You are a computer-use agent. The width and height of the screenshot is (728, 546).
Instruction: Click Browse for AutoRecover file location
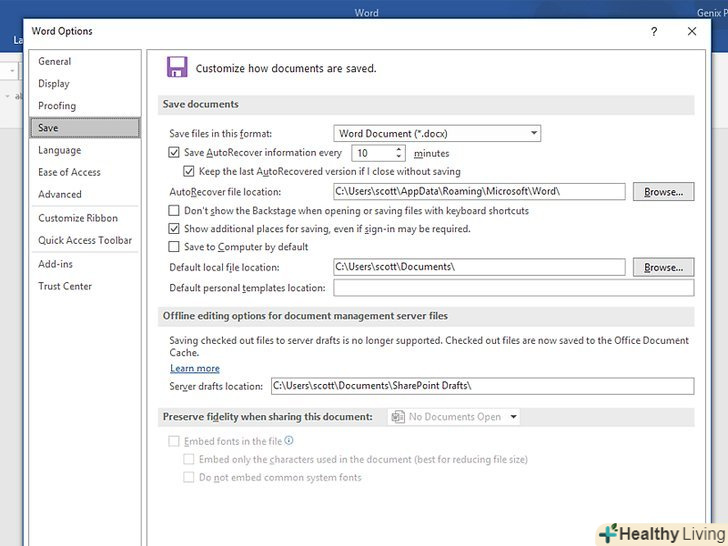click(x=663, y=192)
